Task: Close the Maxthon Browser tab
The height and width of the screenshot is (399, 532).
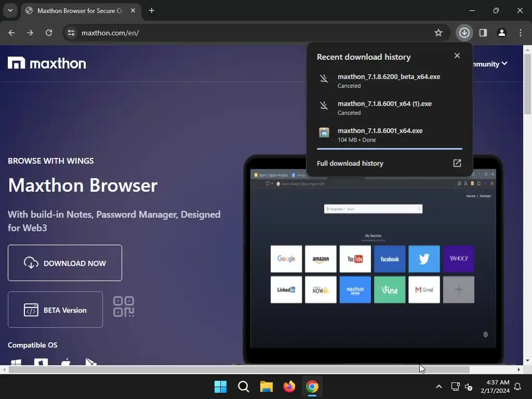Action: tap(133, 10)
